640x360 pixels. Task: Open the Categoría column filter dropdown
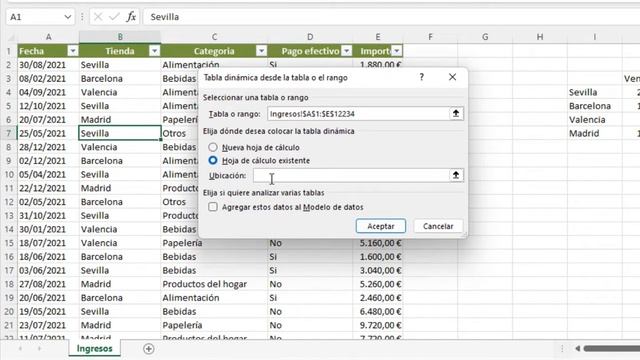coord(261,51)
